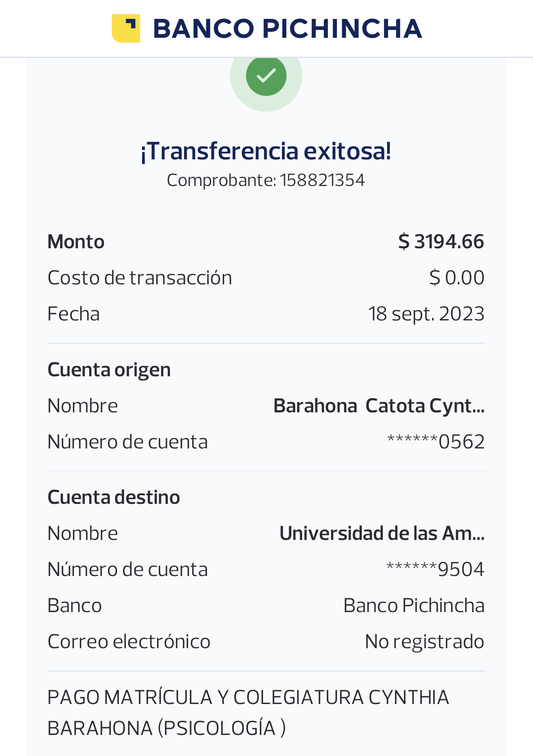Click the Monto amount $ 3194.66

441,241
